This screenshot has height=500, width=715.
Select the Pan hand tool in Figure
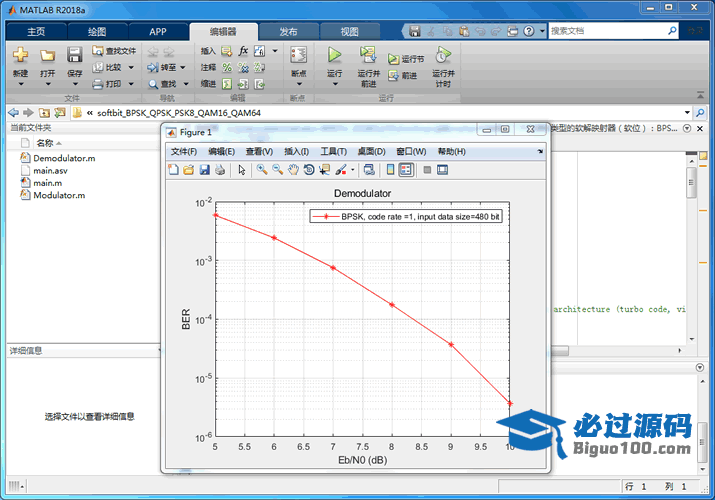tap(293, 170)
